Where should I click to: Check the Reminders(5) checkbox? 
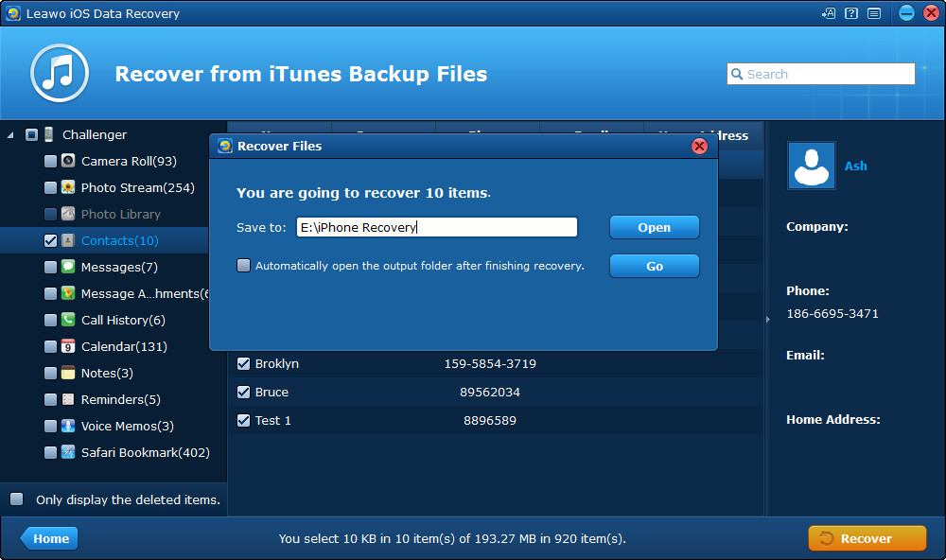point(51,400)
